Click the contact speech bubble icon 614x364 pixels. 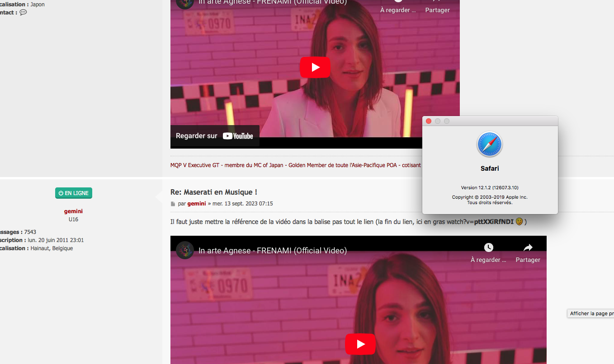coord(23,13)
